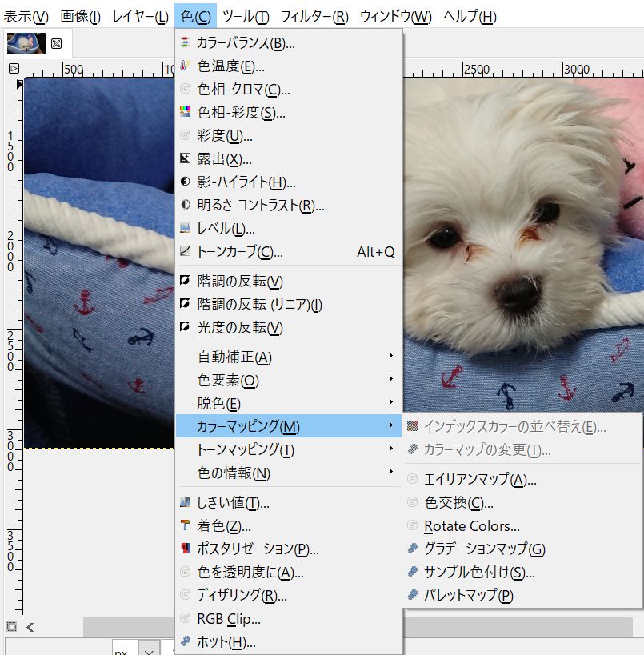Select パレットマップ(P) entry
The image size is (644, 655).
(x=522, y=595)
